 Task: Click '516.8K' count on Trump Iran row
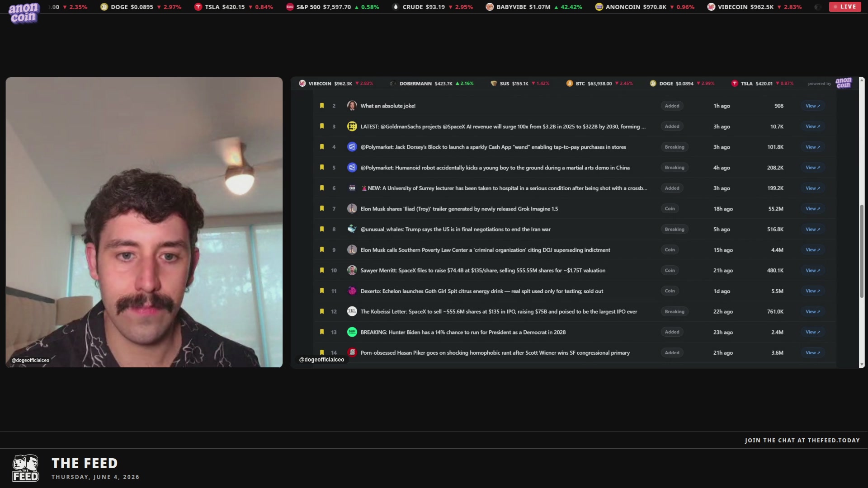tap(775, 229)
